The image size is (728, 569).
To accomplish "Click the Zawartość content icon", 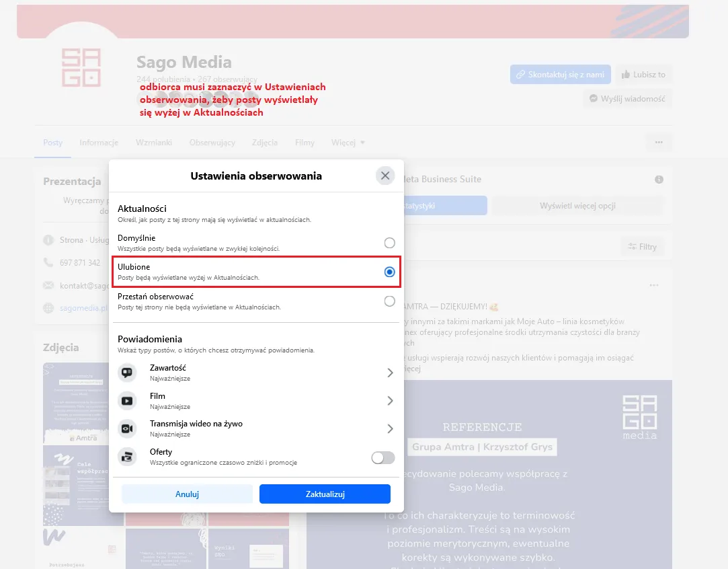I will (x=127, y=373).
